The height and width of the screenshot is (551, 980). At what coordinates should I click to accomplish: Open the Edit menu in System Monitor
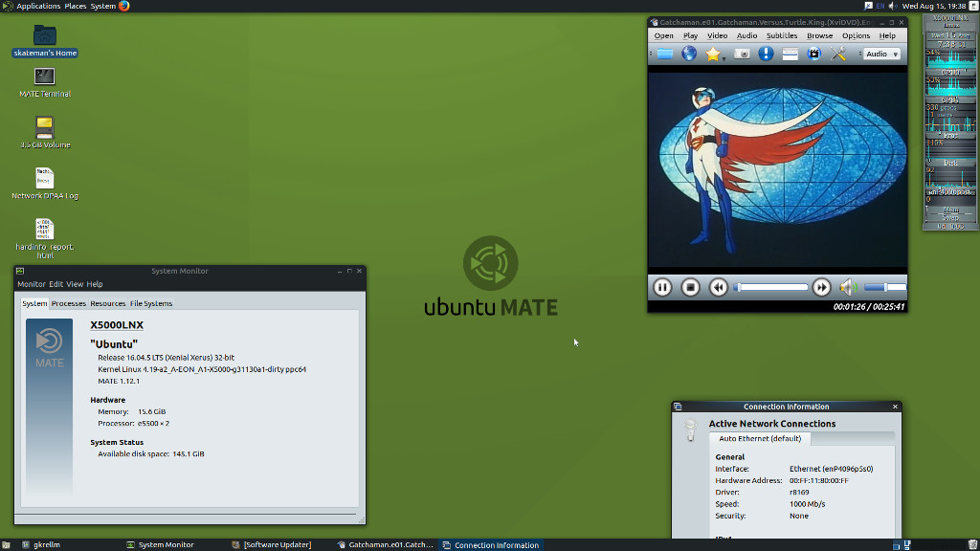56,284
